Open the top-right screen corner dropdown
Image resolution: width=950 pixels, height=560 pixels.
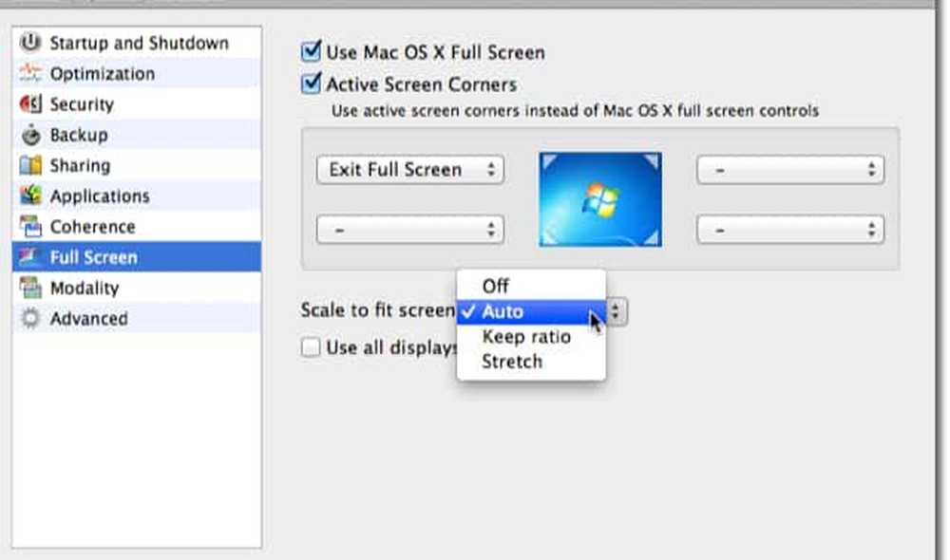[x=790, y=170]
